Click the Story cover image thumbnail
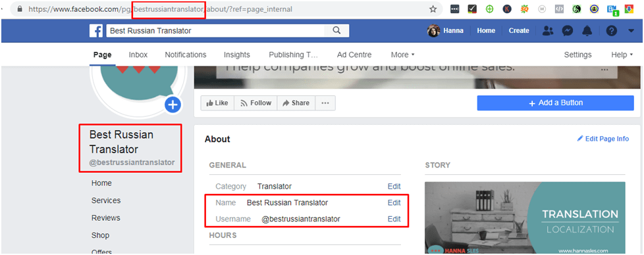Viewport: 644px width, 255px height. click(x=525, y=218)
